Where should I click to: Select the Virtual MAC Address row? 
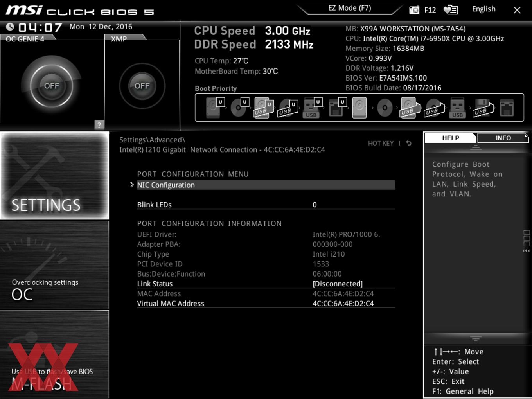266,303
